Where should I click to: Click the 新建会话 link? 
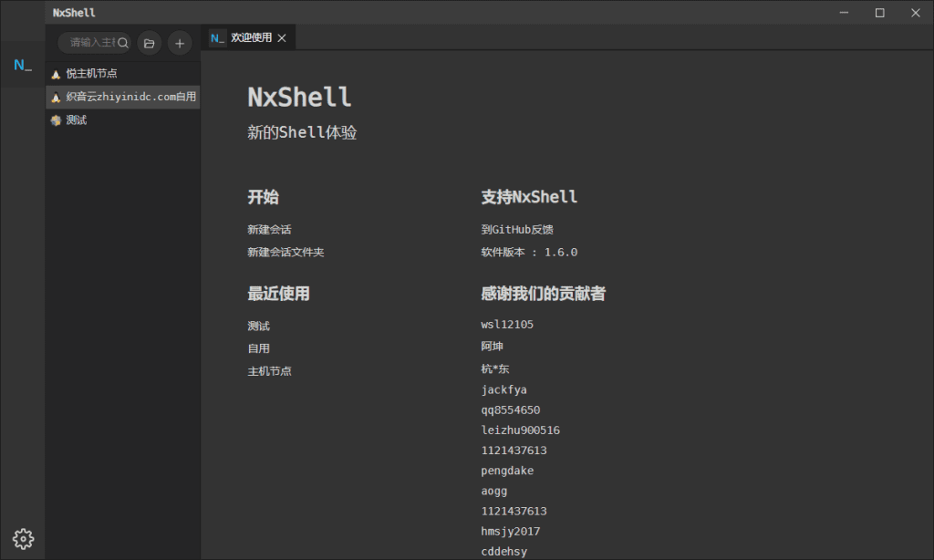pos(269,230)
